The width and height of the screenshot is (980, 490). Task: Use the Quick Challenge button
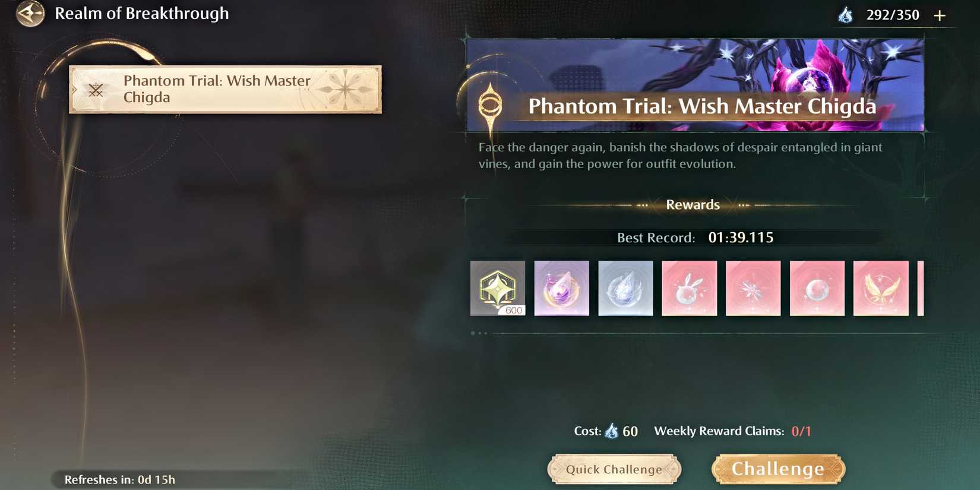click(614, 469)
